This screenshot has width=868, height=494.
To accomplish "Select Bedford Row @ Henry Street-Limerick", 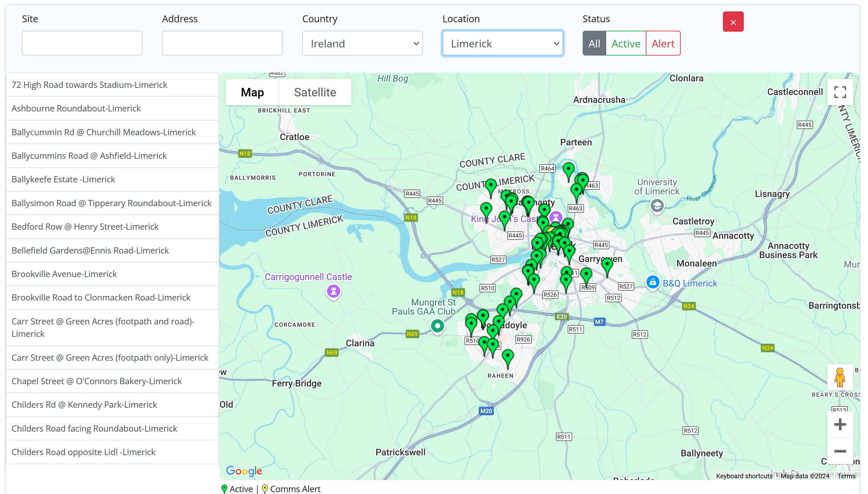I will (112, 227).
